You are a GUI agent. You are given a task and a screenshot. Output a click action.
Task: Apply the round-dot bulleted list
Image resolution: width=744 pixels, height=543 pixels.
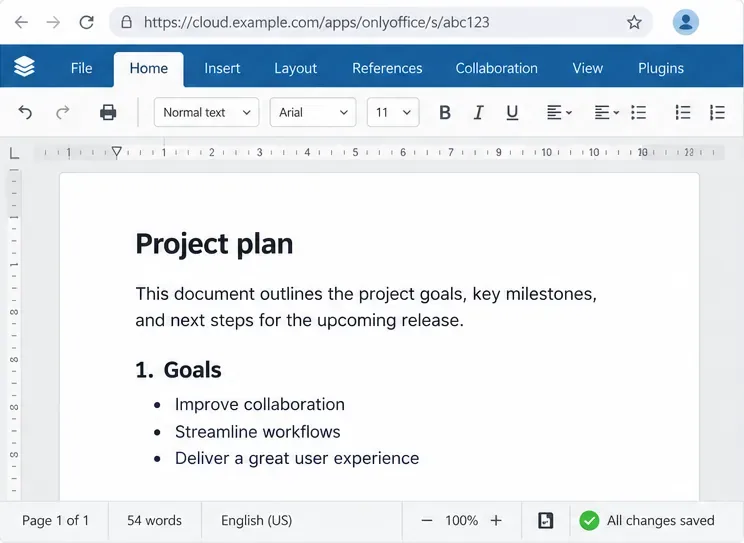(639, 112)
